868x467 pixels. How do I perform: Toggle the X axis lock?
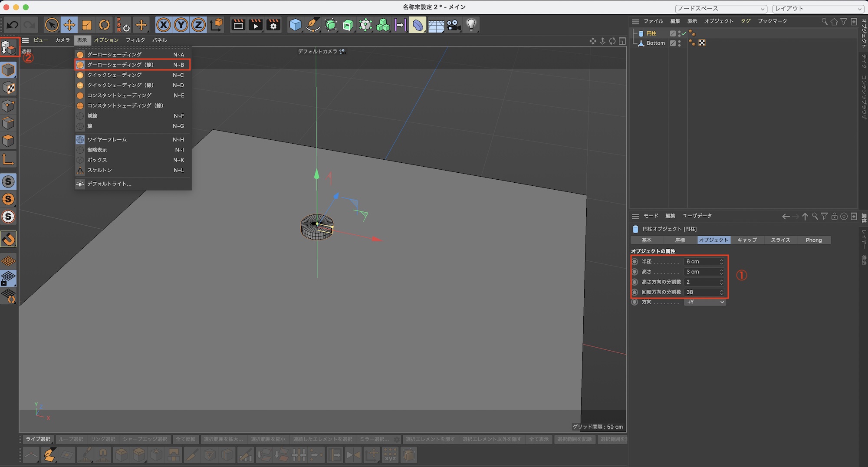coord(163,25)
